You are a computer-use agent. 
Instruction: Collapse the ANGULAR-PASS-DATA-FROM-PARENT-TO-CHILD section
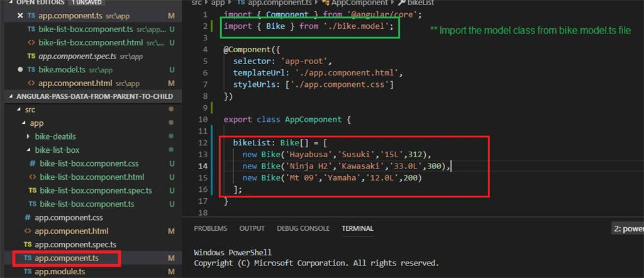93,96
